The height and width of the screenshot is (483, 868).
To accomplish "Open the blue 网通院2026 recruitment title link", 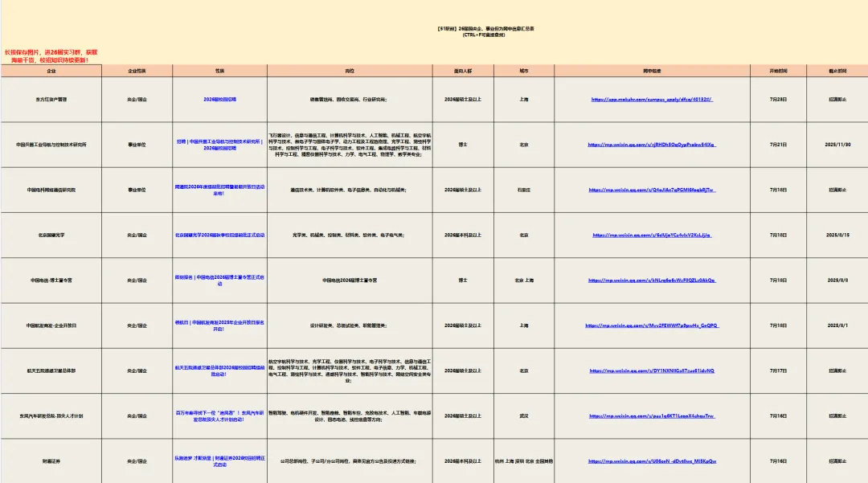I will point(219,190).
